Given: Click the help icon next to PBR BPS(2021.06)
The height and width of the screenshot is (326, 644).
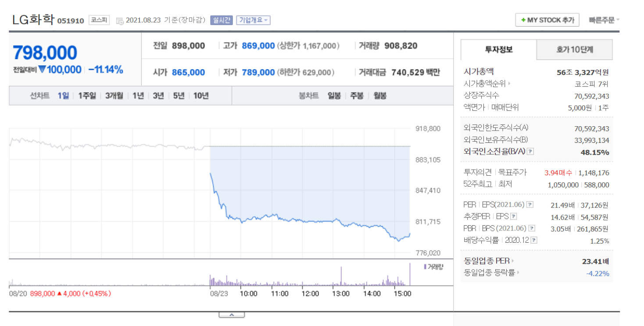Looking at the screenshot, I should pyautogui.click(x=532, y=228).
